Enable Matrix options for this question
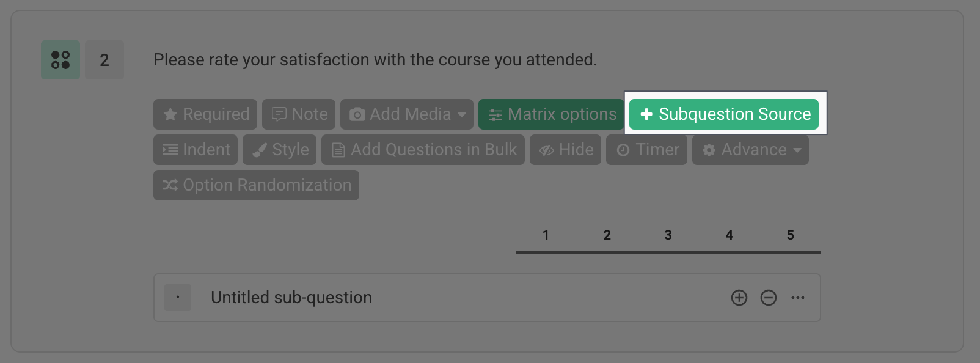This screenshot has width=980, height=363. click(x=550, y=114)
